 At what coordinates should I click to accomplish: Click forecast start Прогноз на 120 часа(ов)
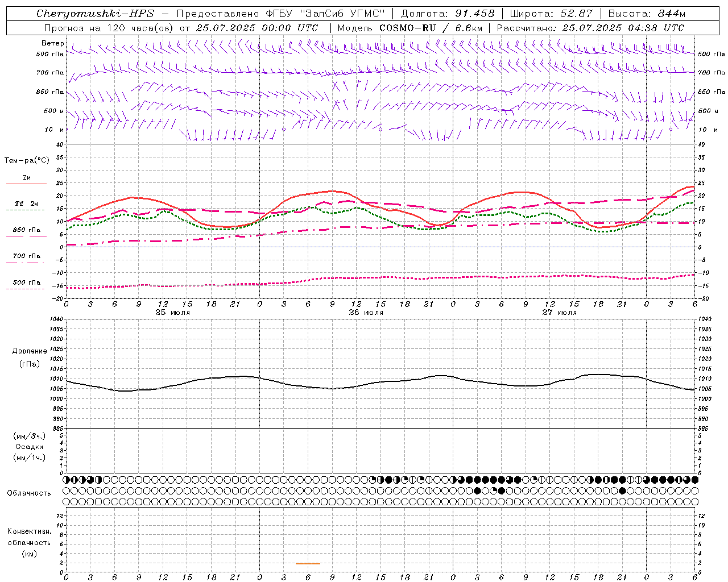(x=109, y=28)
